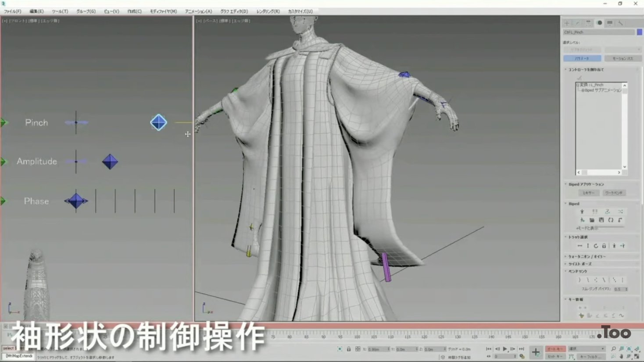Click the Body Horizontal track selection icon
Viewport: 644px width, 362px height.
580,246
